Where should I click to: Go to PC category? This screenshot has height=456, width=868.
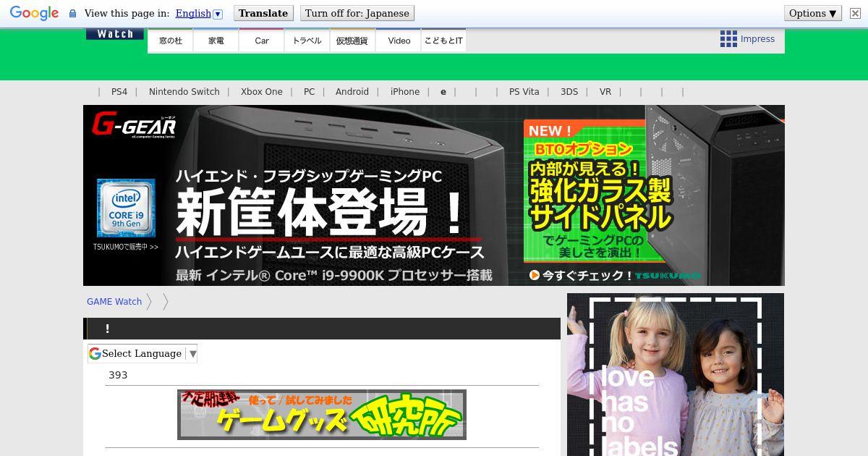pos(310,92)
